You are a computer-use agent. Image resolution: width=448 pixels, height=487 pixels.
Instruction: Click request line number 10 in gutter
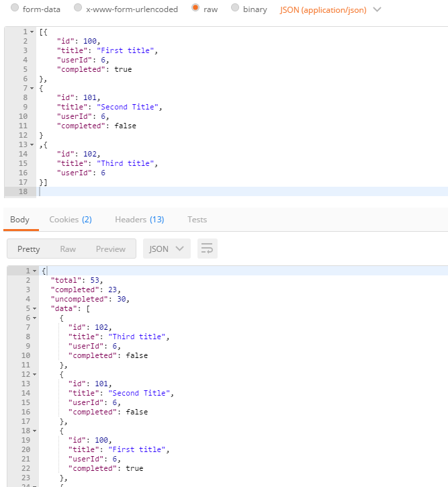pos(24,116)
